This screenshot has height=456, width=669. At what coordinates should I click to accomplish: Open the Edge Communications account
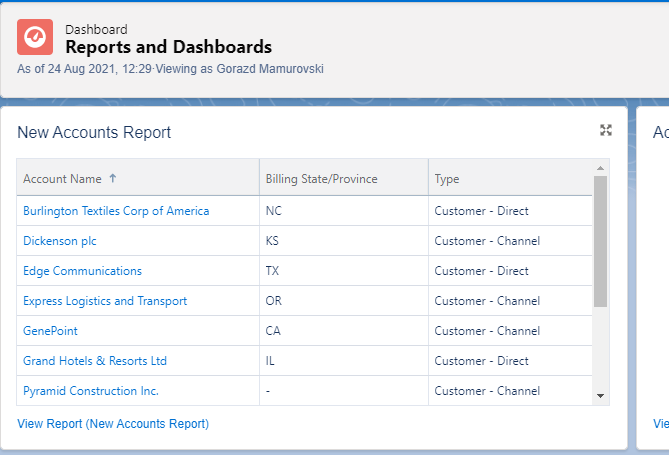pos(82,271)
